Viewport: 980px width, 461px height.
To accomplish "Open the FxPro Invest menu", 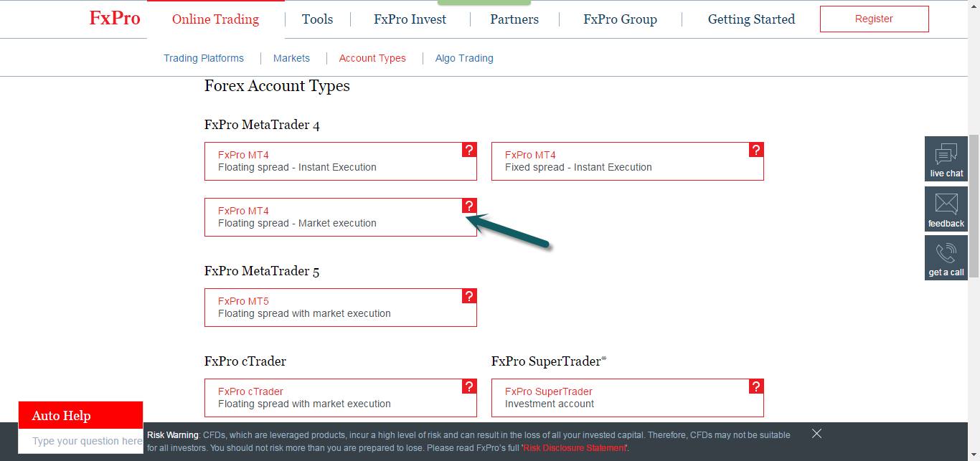I will pos(410,19).
